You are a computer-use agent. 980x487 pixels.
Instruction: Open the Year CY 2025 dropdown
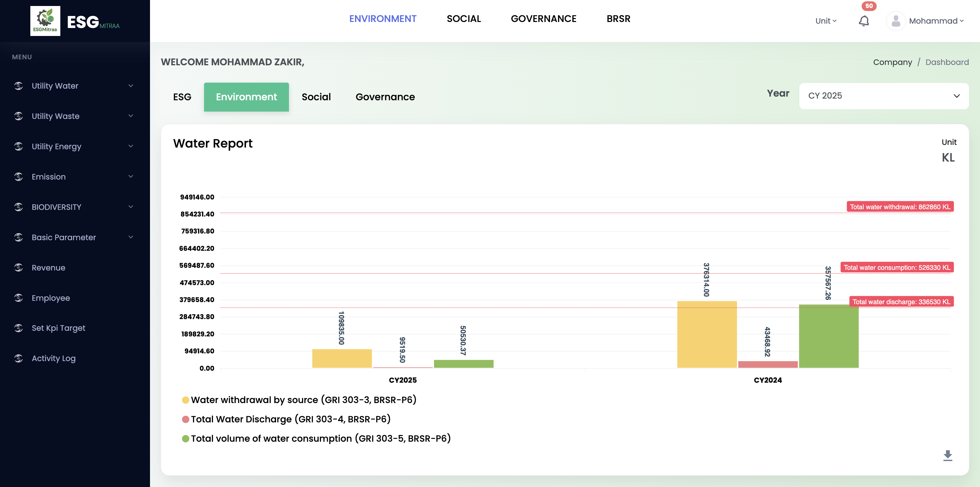883,96
